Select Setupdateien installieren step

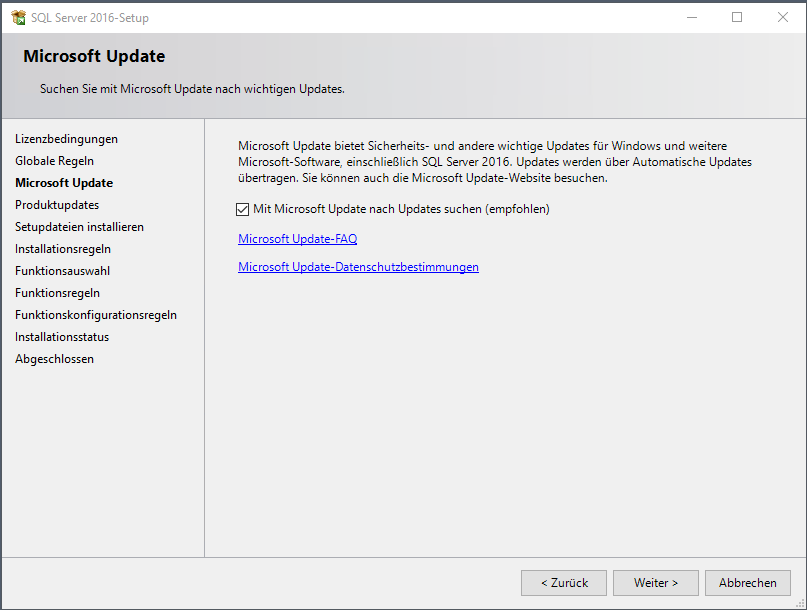[x=79, y=227]
